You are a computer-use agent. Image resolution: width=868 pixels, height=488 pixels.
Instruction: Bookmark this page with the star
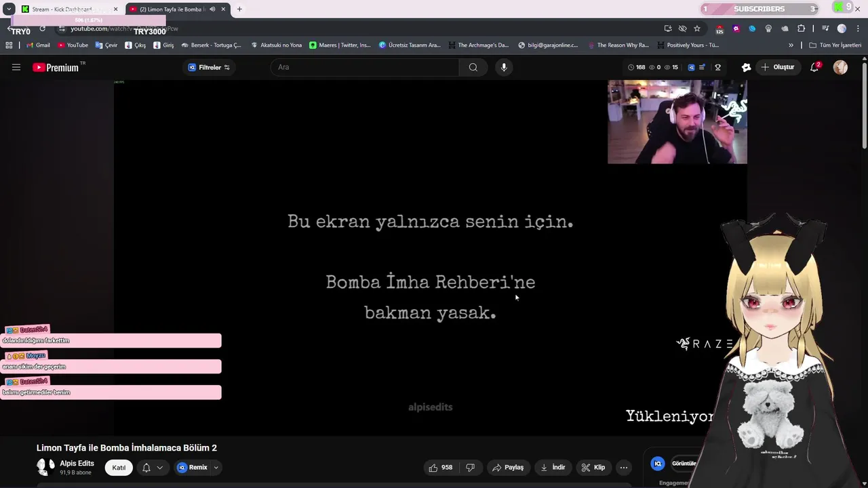[696, 28]
